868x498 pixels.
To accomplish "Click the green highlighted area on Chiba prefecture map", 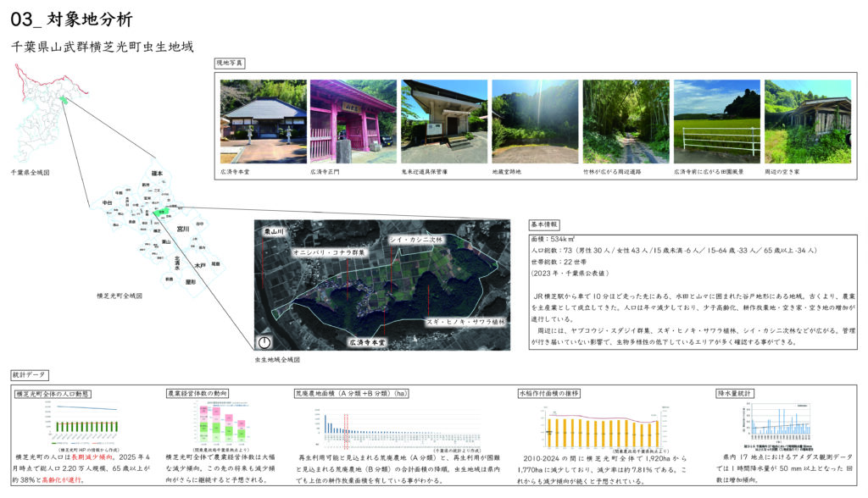I will pyautogui.click(x=63, y=102).
